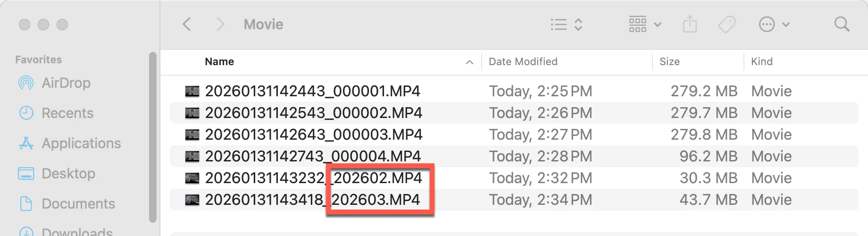Screen dimensions: 868x236
Task: Select file 20260131142443_000001.MP4
Action: point(514,91)
